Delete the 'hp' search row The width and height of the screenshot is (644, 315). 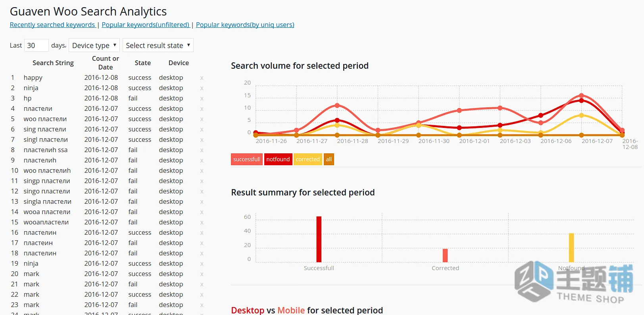[202, 99]
